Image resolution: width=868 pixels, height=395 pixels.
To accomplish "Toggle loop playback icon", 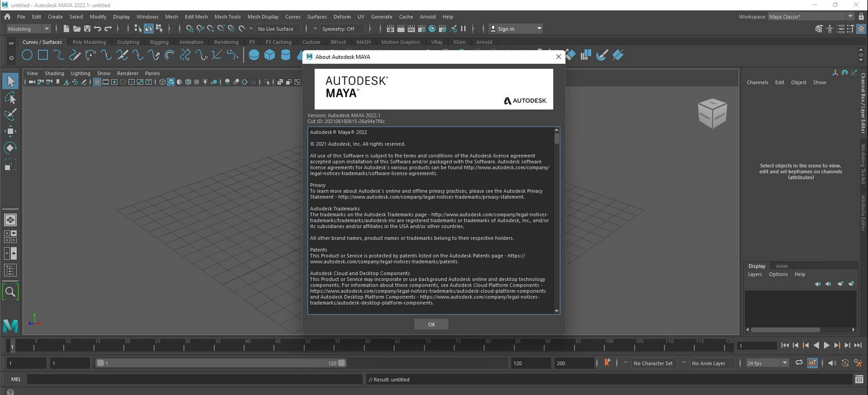I will pos(799,363).
